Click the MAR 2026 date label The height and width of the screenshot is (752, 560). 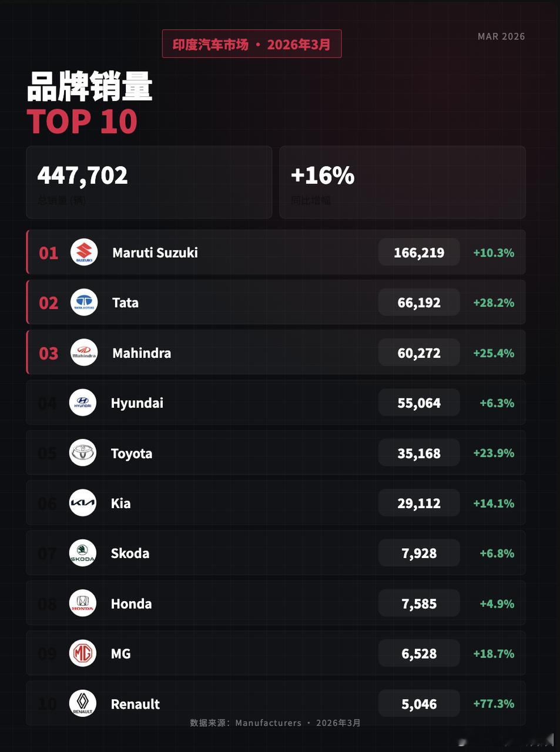(501, 36)
